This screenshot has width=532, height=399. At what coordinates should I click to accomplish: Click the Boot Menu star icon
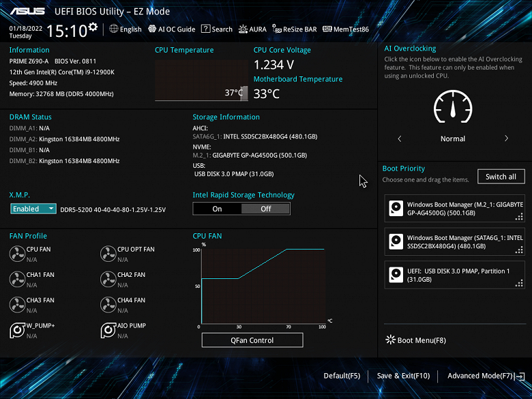(x=391, y=340)
